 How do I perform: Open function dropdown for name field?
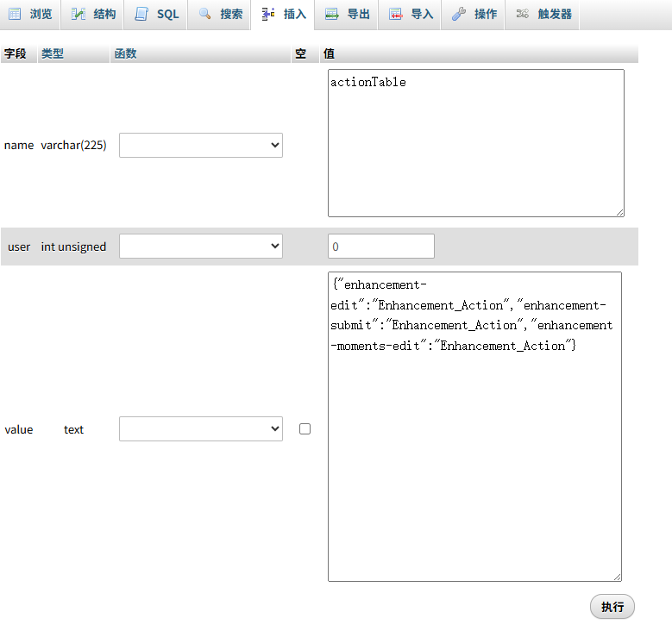click(x=200, y=146)
